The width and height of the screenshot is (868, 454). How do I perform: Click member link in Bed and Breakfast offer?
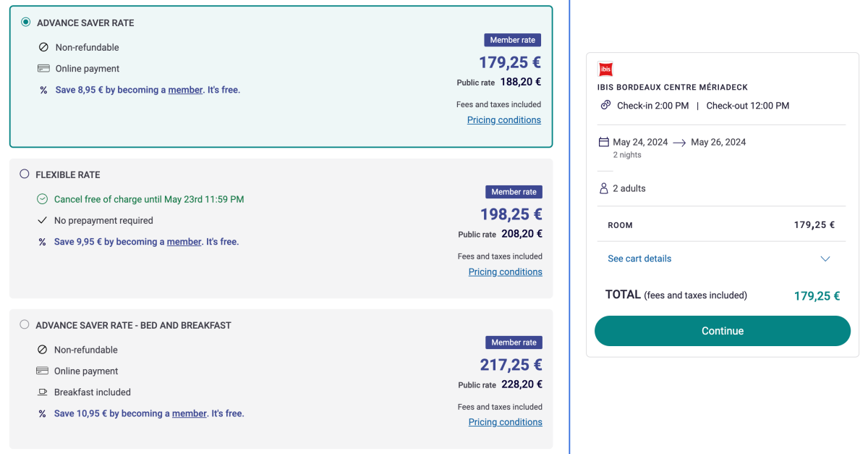coord(190,413)
